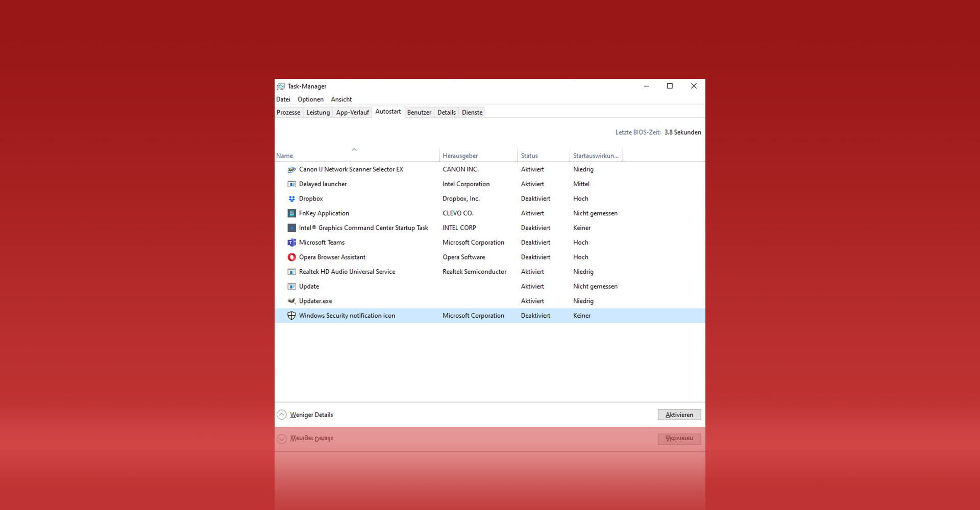Click the Dropbox logo icon

tap(291, 199)
